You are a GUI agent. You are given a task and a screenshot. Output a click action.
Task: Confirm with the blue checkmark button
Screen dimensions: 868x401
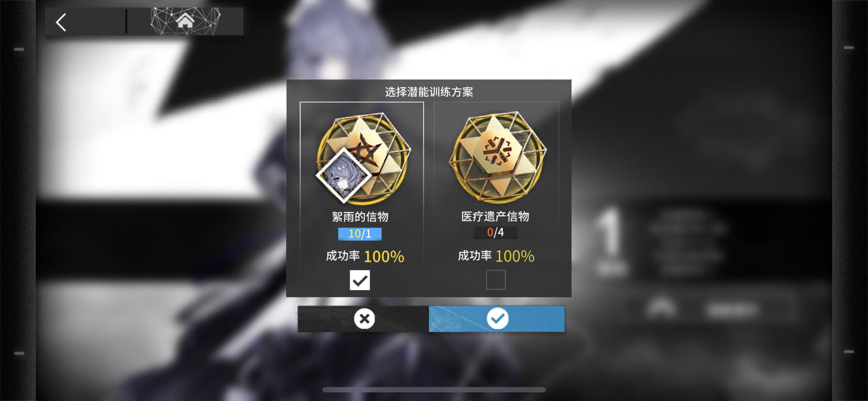tap(497, 319)
